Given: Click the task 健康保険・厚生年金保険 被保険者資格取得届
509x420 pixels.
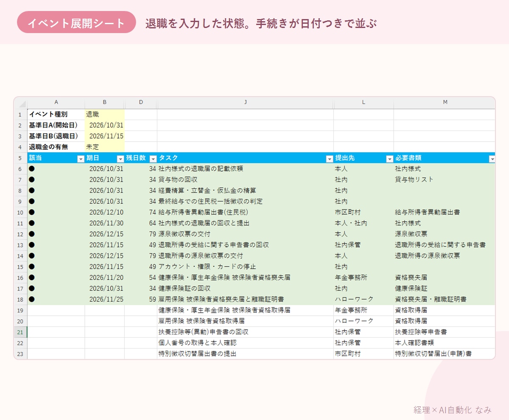Looking at the screenshot, I should click(224, 310).
